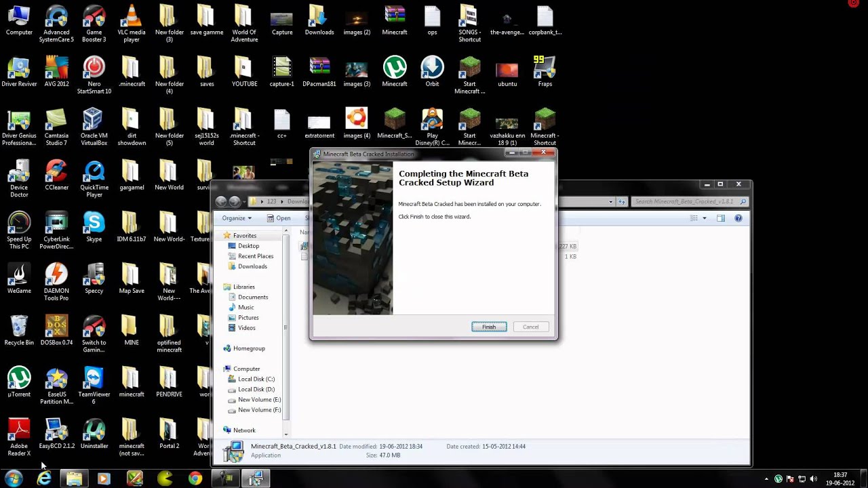
Task: Open the Pictures library in Explorer
Action: click(248, 317)
